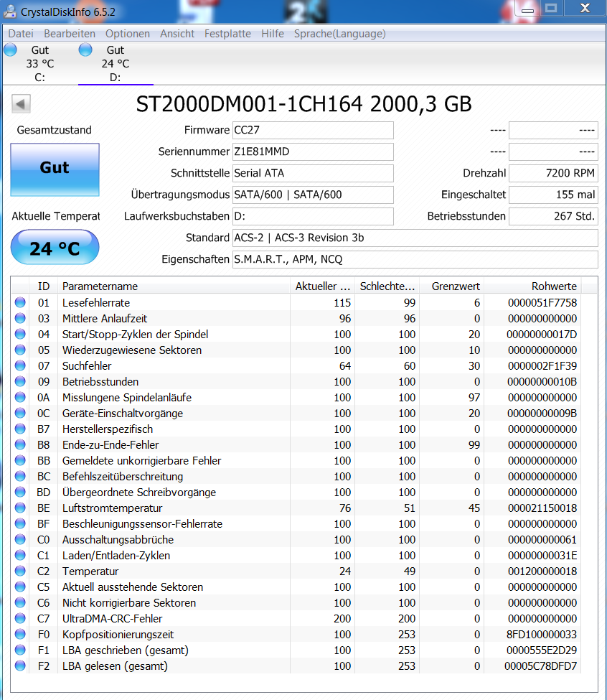Click raw value 0000051F7758
Viewport: 607px width, 700px height.
(542, 303)
